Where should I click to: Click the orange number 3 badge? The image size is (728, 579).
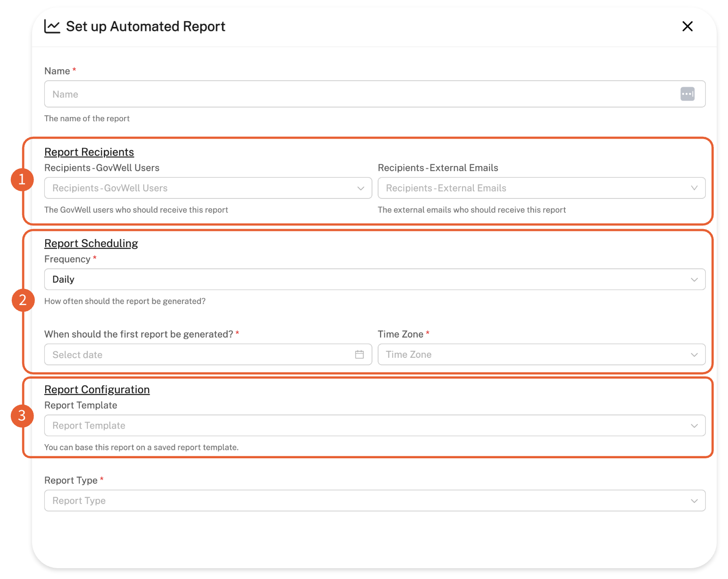(x=22, y=416)
